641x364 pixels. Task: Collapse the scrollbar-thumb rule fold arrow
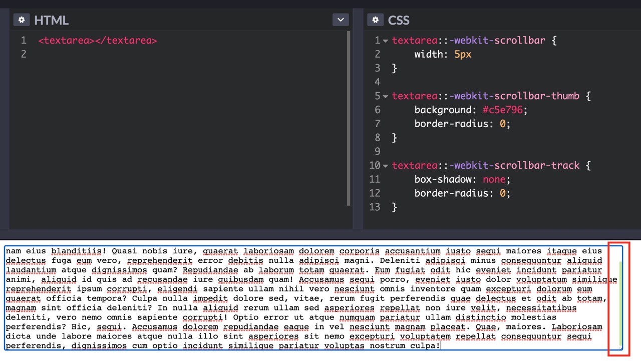tap(386, 96)
